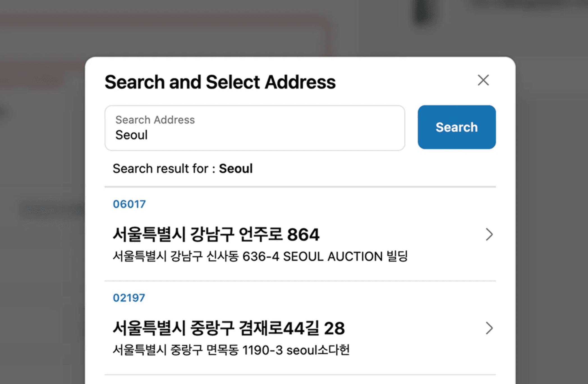This screenshot has width=588, height=384.
Task: Click the Search and Select Address title
Action: (x=220, y=82)
